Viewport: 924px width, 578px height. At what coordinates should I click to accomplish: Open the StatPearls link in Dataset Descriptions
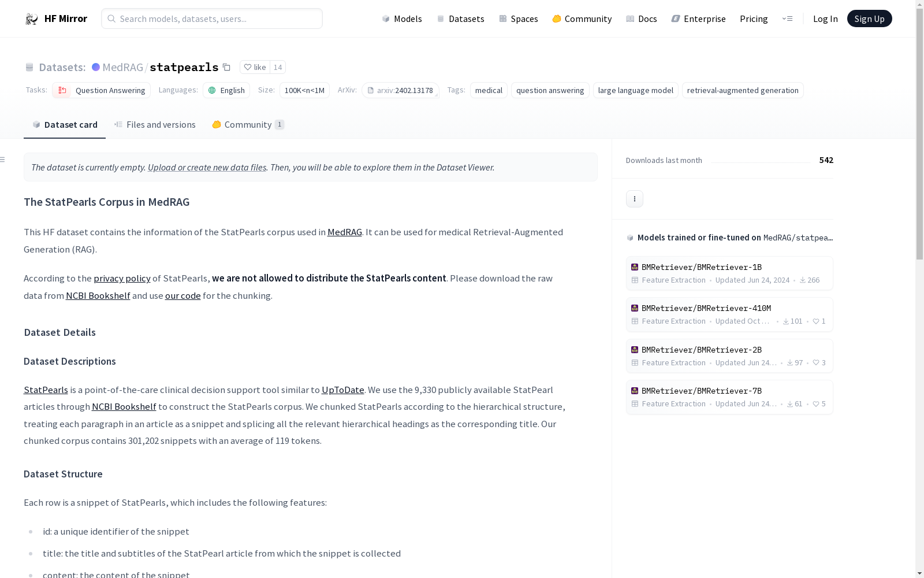pyautogui.click(x=46, y=390)
